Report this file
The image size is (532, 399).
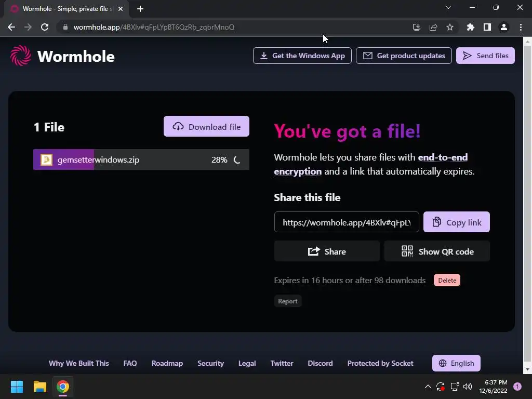pos(288,301)
